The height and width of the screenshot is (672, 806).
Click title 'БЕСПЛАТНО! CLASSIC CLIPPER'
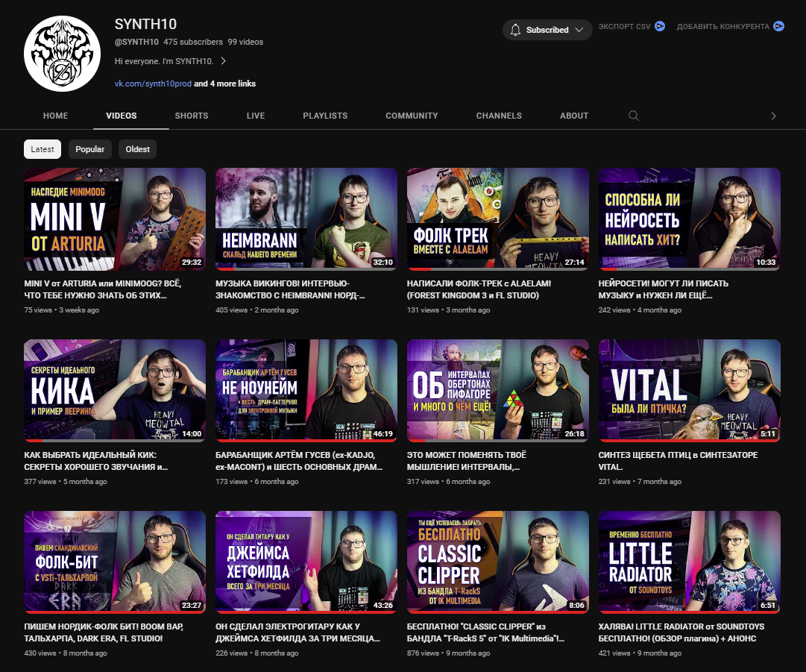pyautogui.click(x=485, y=632)
